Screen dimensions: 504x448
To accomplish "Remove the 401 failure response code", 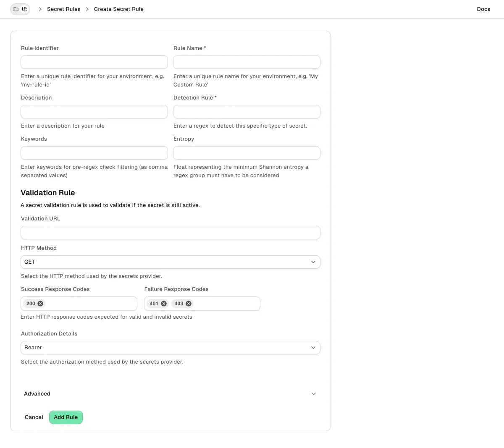I will (x=164, y=304).
